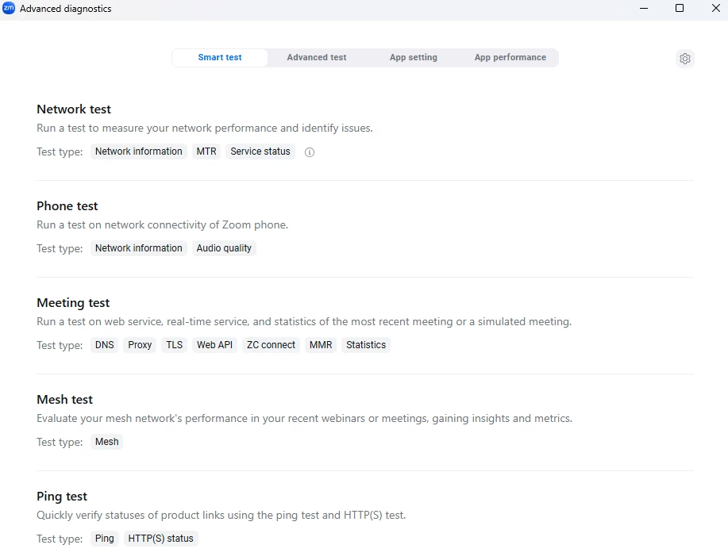Open the App performance tab
This screenshot has height=560, width=728.
pos(510,58)
